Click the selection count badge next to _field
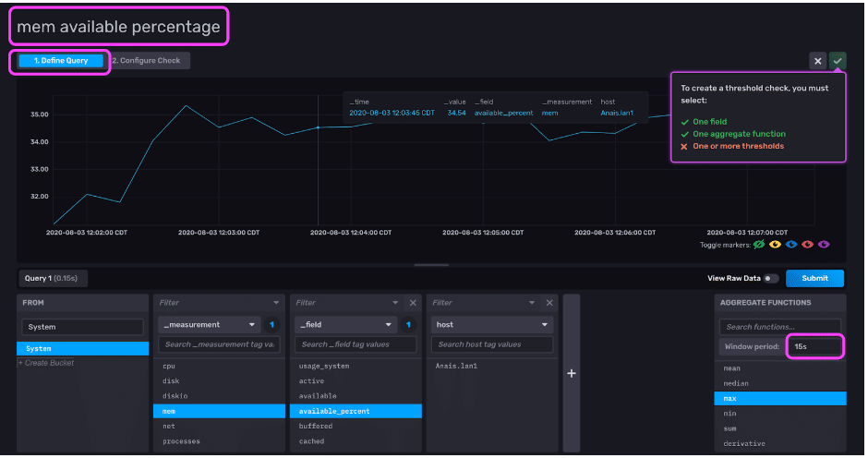This screenshot has width=868, height=458. click(x=408, y=325)
